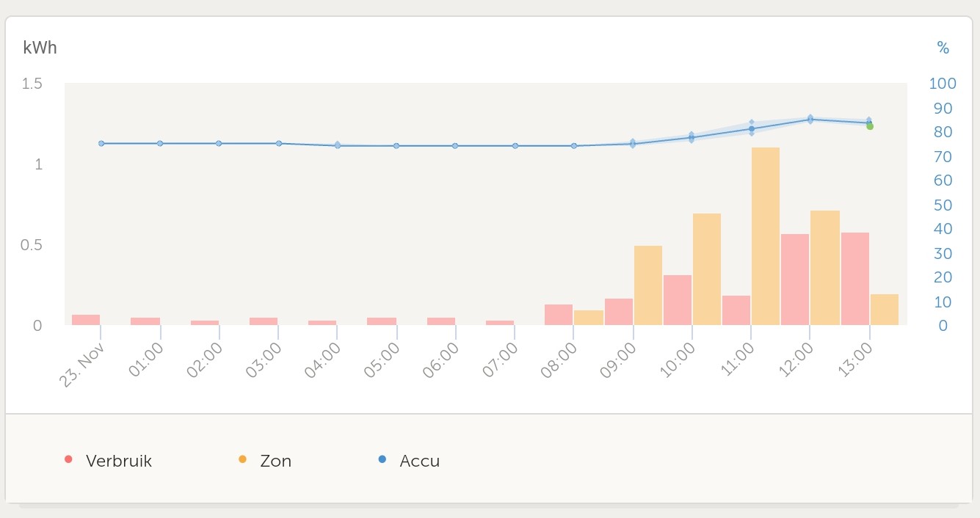Select the yellow Zon bar at 10:00

(x=707, y=269)
